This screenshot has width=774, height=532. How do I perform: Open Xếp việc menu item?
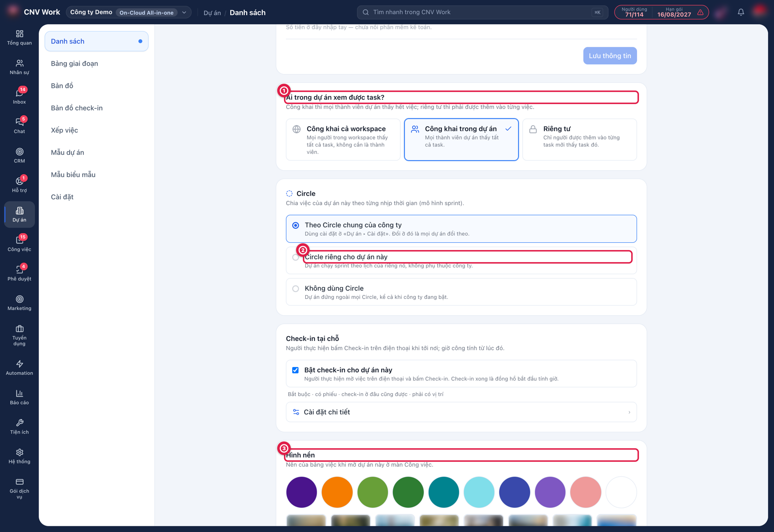click(96, 130)
